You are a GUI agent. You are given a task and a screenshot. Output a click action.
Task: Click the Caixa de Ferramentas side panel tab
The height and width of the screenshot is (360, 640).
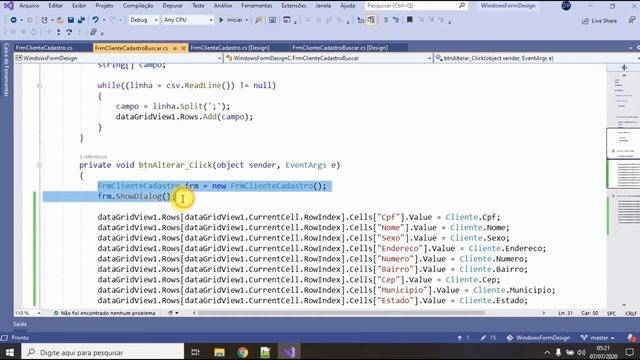[6, 69]
